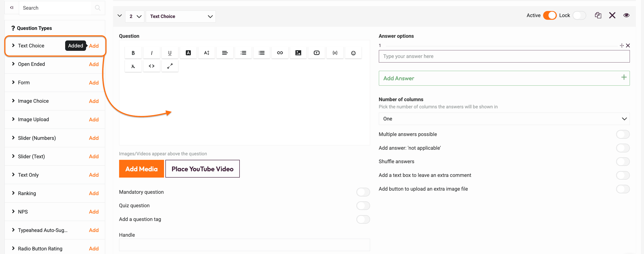Open the emoji picker
644x254 pixels.
[353, 53]
